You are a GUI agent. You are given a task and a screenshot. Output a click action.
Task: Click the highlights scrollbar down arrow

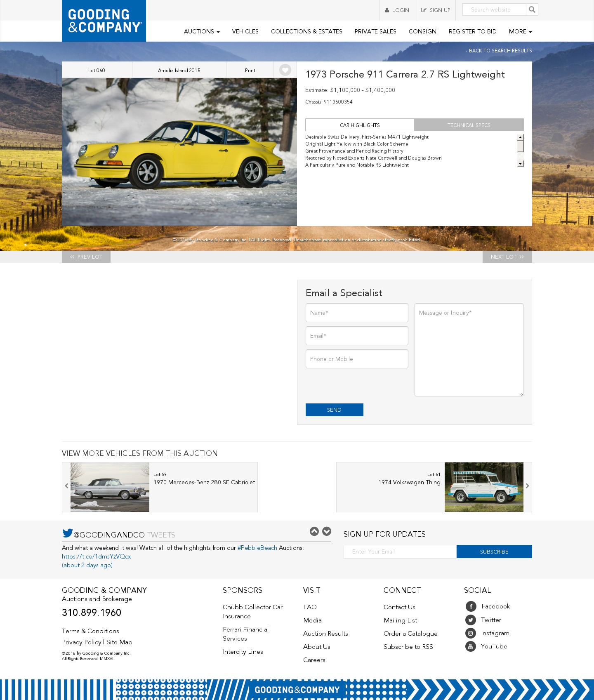coord(521,164)
